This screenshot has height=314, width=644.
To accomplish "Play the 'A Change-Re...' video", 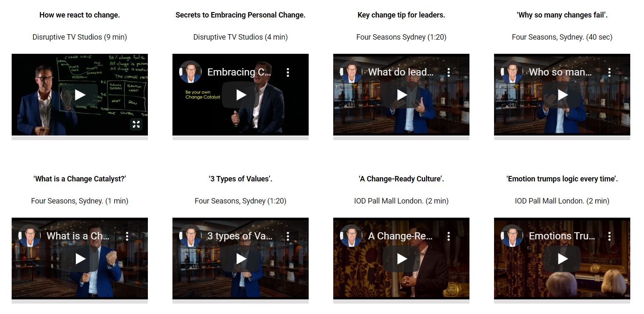I will [x=402, y=259].
